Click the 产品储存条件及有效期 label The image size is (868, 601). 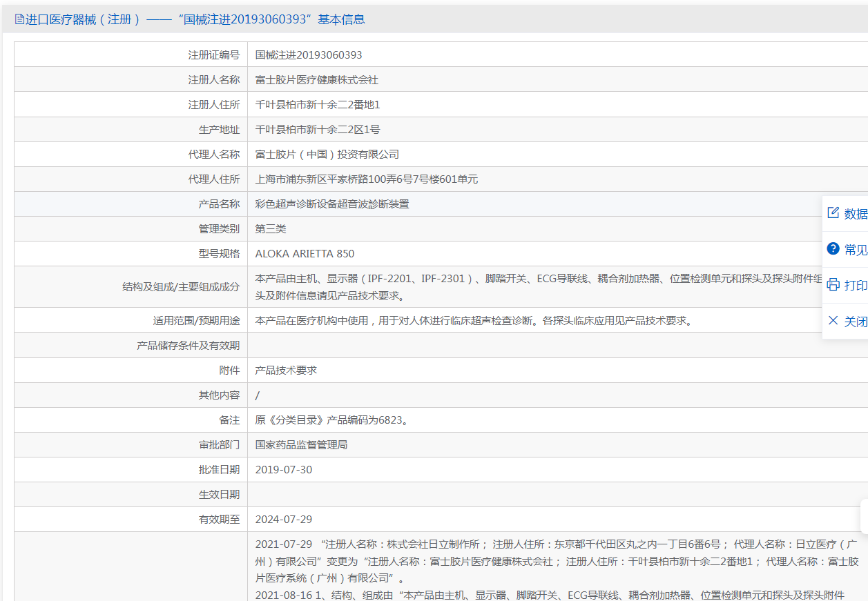(189, 346)
